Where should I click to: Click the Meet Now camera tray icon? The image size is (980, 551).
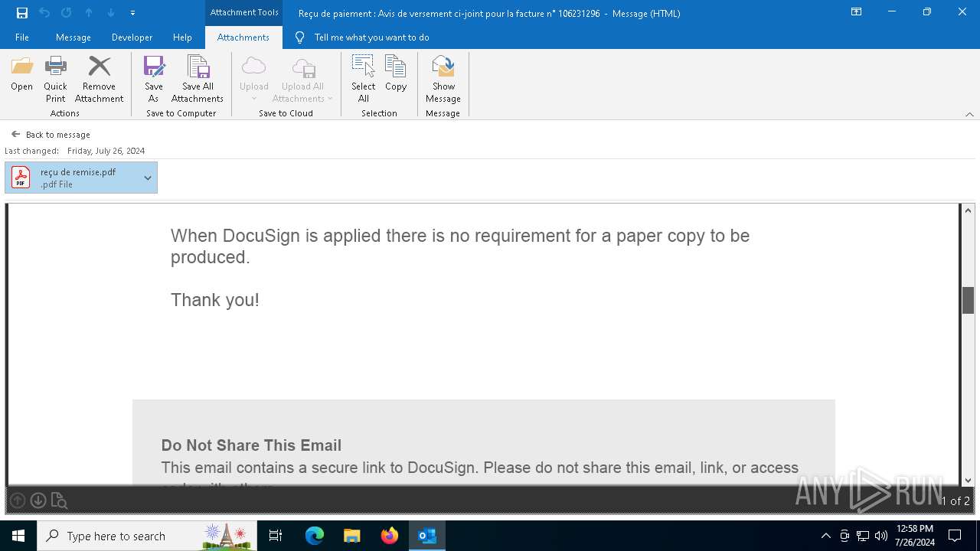click(x=844, y=536)
